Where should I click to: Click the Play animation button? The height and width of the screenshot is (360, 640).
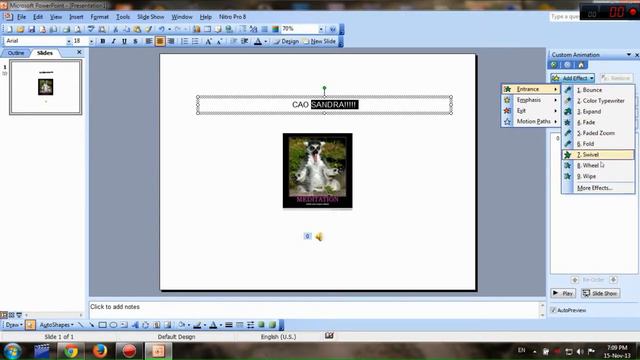563,293
